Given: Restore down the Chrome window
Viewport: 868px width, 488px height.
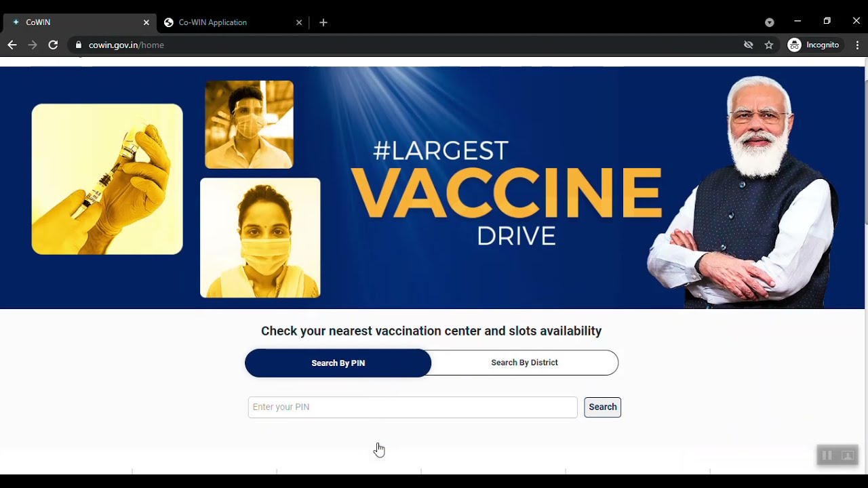Looking at the screenshot, I should click(x=827, y=22).
